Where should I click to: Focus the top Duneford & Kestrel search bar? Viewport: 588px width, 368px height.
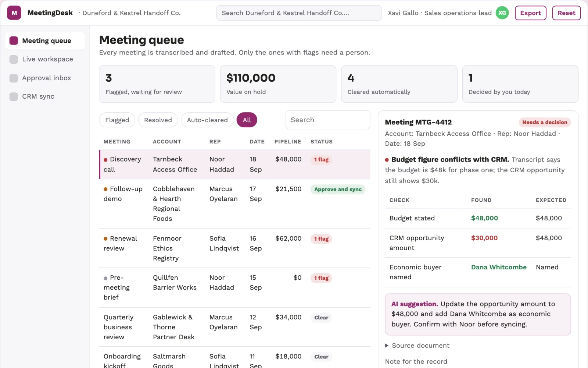coord(299,13)
